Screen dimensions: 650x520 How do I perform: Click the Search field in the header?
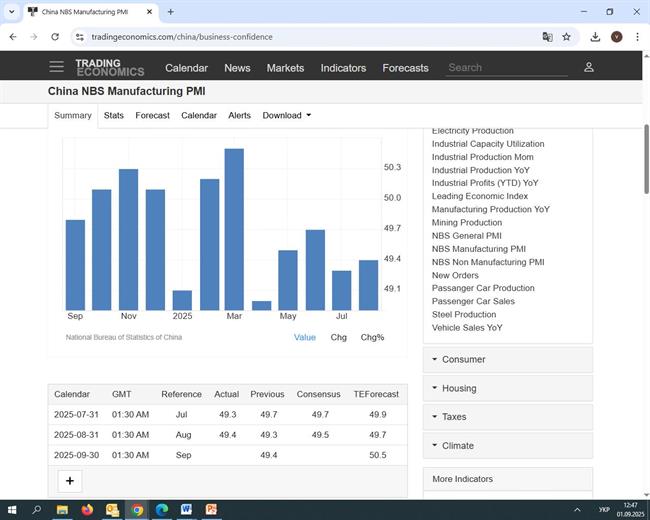(507, 68)
